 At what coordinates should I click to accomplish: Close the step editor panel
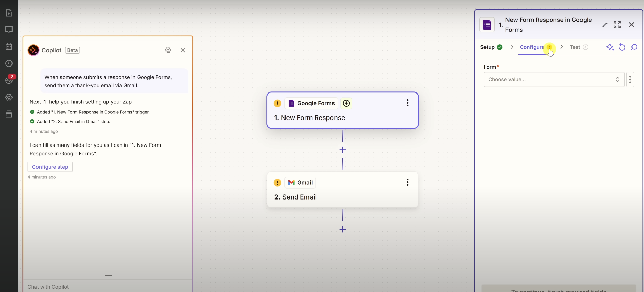[631, 25]
